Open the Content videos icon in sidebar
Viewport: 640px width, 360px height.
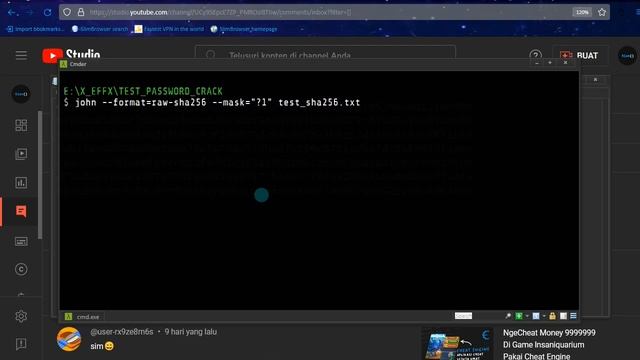21,154
